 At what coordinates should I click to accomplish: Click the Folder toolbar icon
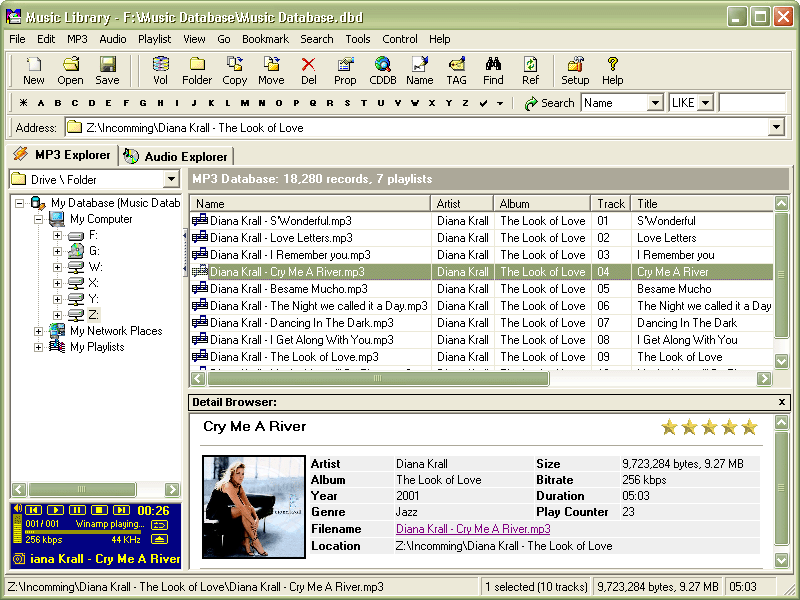coord(197,70)
